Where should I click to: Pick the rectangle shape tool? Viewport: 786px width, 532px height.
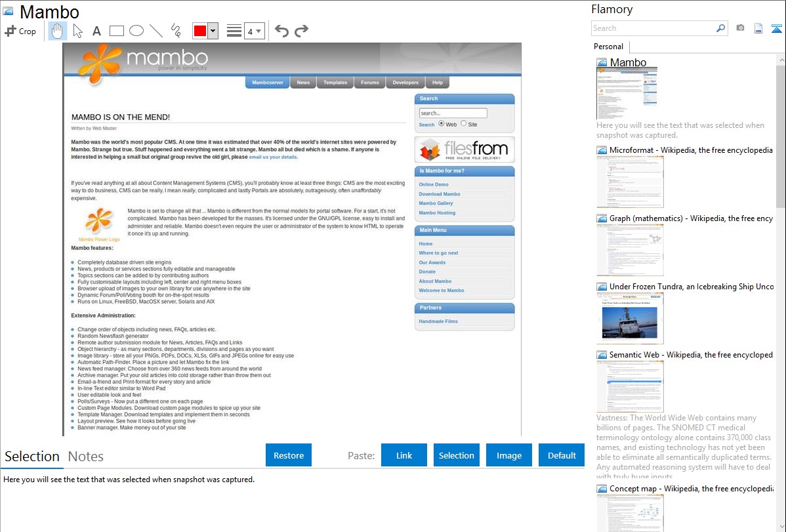(x=116, y=31)
